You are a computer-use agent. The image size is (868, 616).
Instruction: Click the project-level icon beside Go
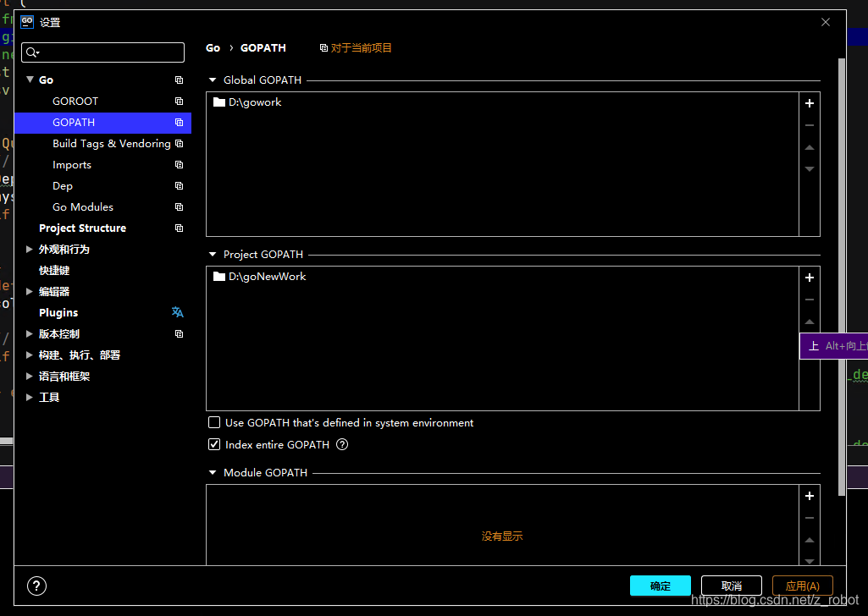pos(179,80)
